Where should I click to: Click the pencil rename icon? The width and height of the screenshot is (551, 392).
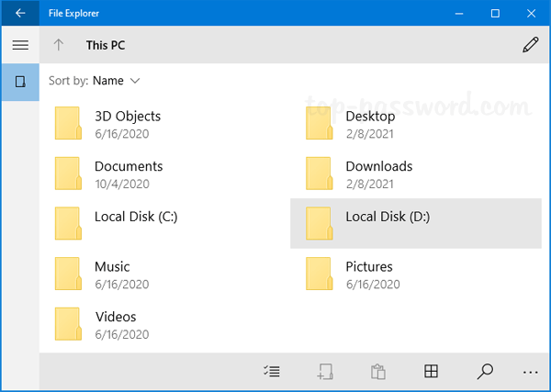[530, 45]
